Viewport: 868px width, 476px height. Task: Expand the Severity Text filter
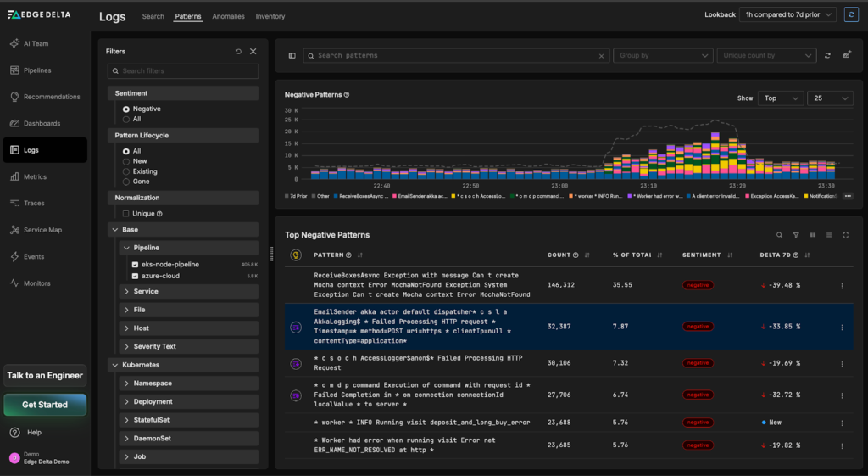point(154,346)
